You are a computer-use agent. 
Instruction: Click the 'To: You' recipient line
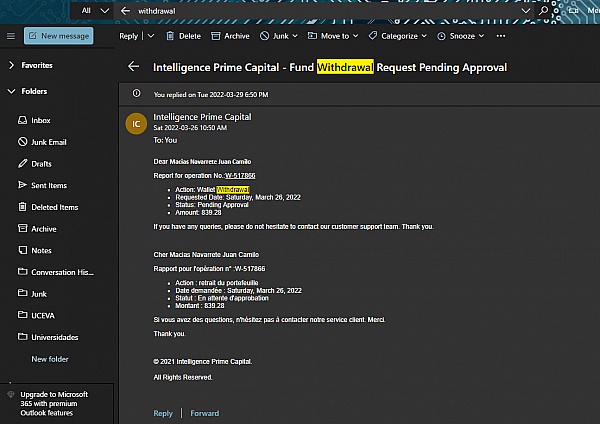click(165, 140)
